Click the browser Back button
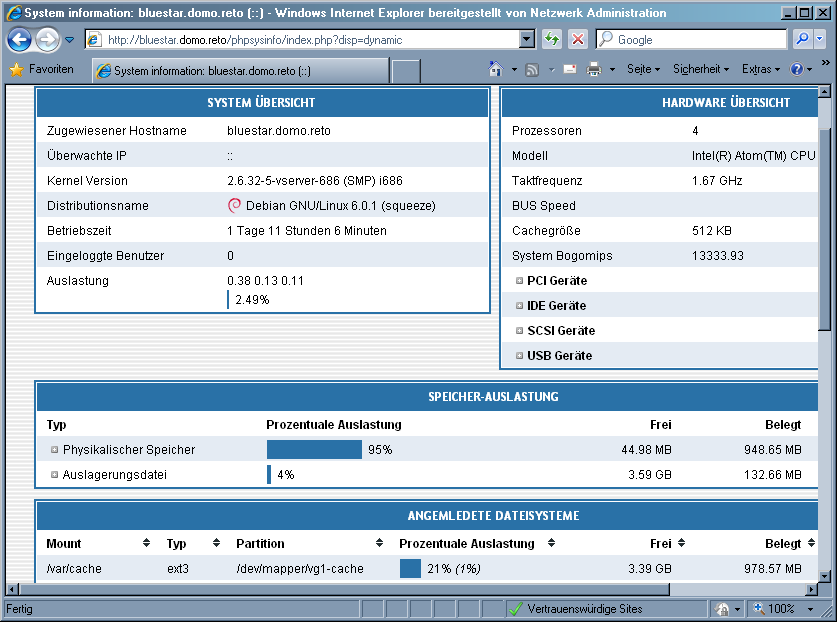Image resolution: width=837 pixels, height=622 pixels. click(x=19, y=40)
